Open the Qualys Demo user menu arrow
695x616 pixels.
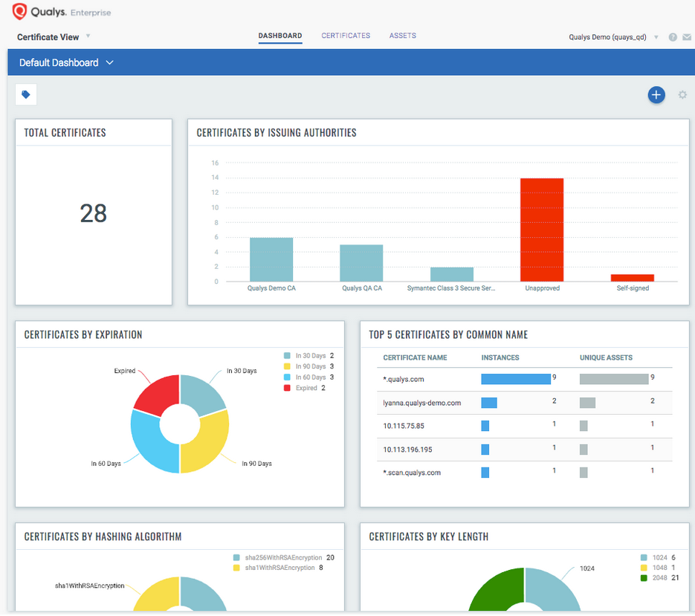(656, 37)
